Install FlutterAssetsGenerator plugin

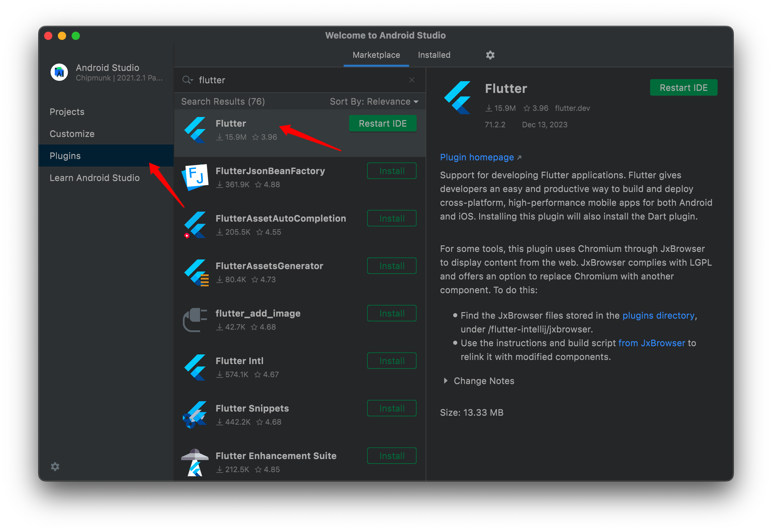click(392, 266)
